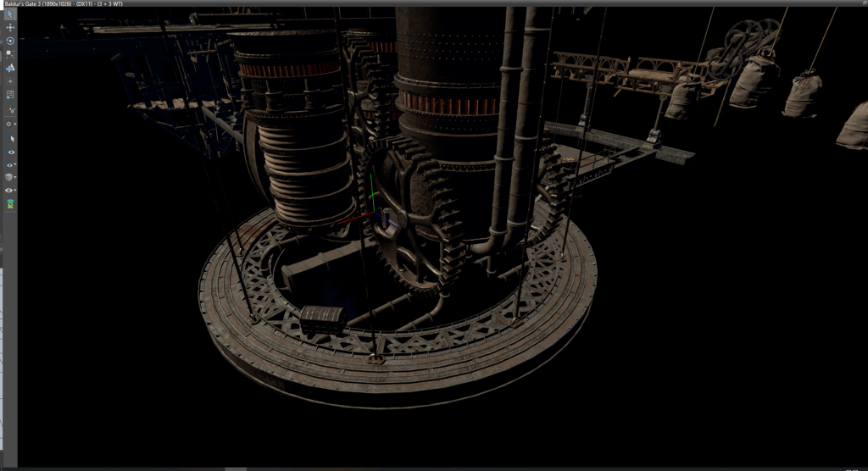The image size is (868, 471).
Task: Open the gear settings dropdown in toolbar
Action: 10,124
